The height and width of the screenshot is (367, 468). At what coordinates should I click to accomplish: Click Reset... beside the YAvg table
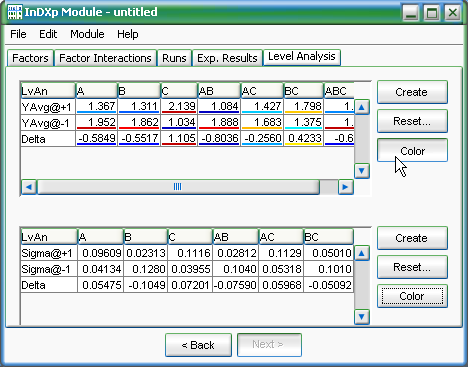[x=412, y=121]
